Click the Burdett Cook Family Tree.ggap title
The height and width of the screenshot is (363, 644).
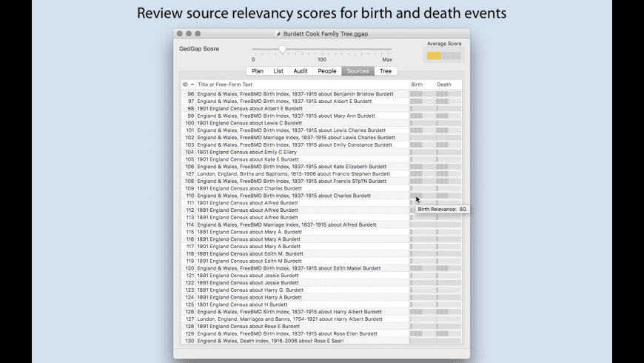click(x=325, y=34)
